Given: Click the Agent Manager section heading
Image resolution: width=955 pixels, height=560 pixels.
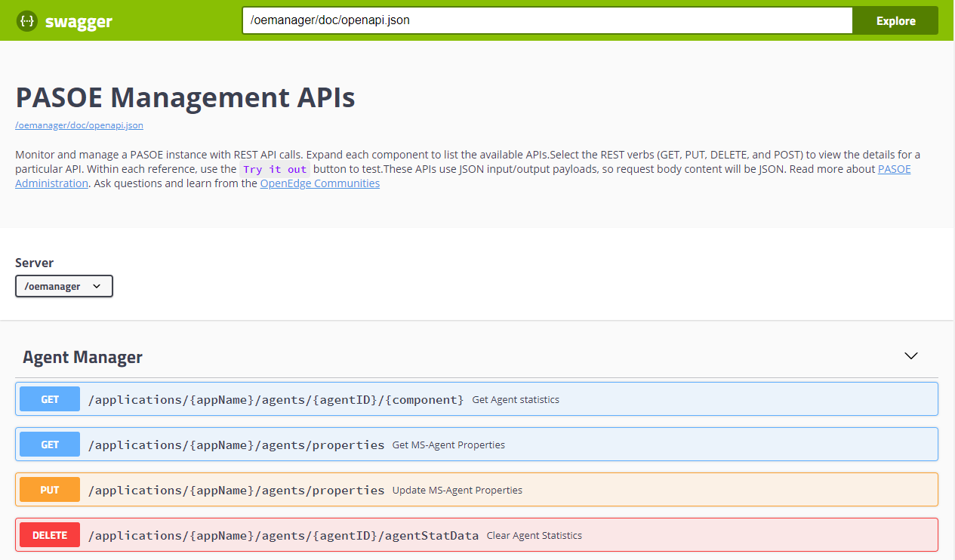Looking at the screenshot, I should pyautogui.click(x=82, y=357).
